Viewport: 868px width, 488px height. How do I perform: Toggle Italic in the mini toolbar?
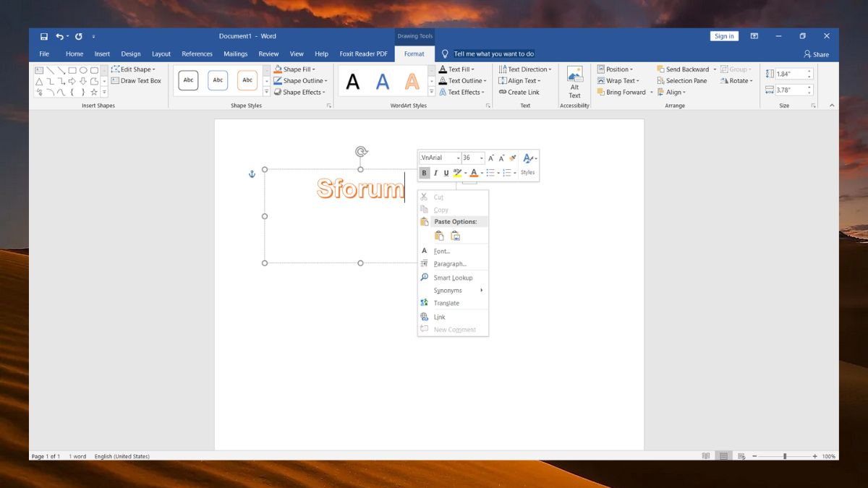pyautogui.click(x=435, y=173)
